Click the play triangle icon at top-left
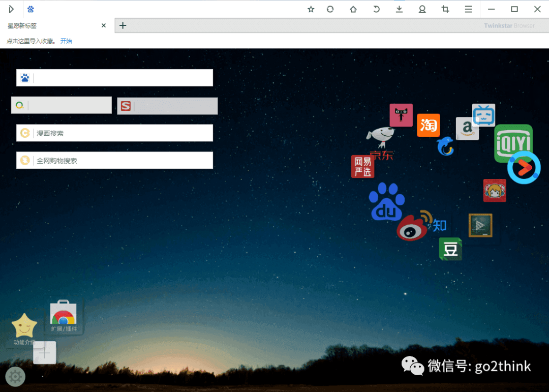The image size is (549, 392). (11, 9)
